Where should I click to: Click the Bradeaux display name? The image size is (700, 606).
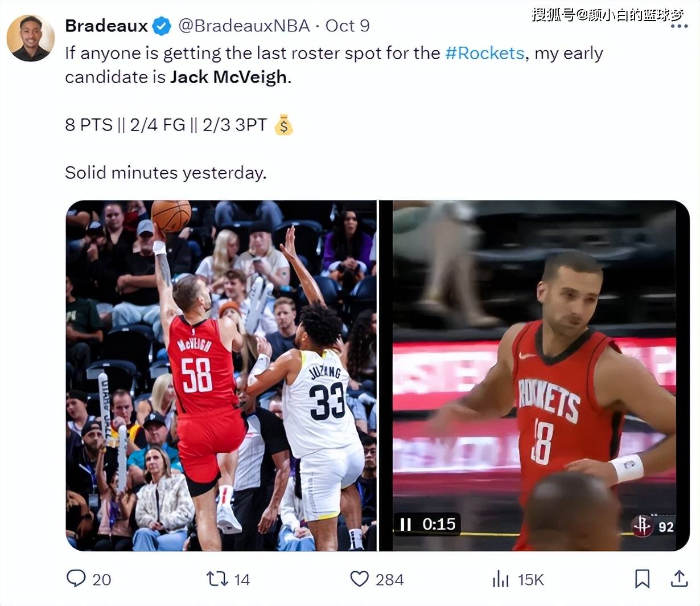[x=106, y=26]
